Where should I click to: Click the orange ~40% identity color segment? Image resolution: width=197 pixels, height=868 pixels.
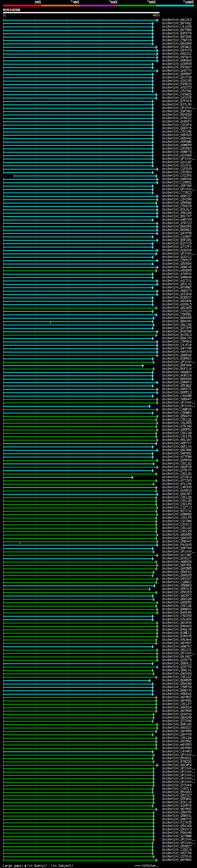60,6
